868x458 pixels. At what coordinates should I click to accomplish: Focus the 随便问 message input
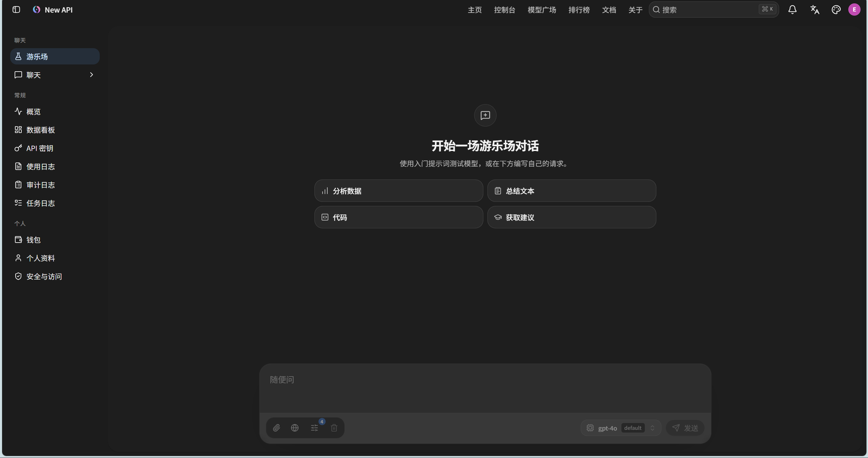tap(485, 388)
